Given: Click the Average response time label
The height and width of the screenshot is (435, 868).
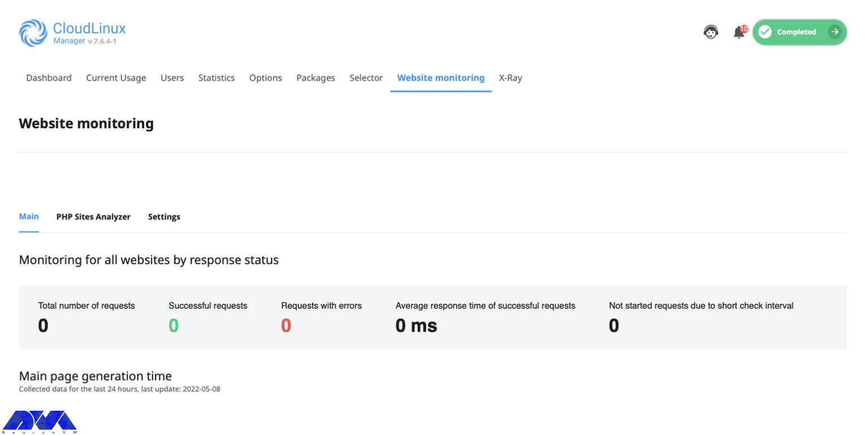Looking at the screenshot, I should (485, 305).
